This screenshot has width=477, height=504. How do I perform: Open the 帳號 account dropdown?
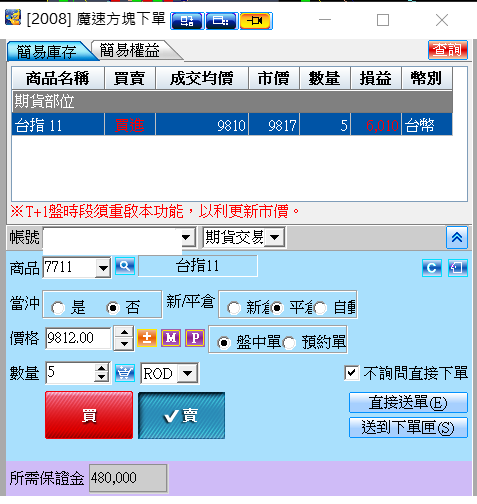click(x=186, y=238)
